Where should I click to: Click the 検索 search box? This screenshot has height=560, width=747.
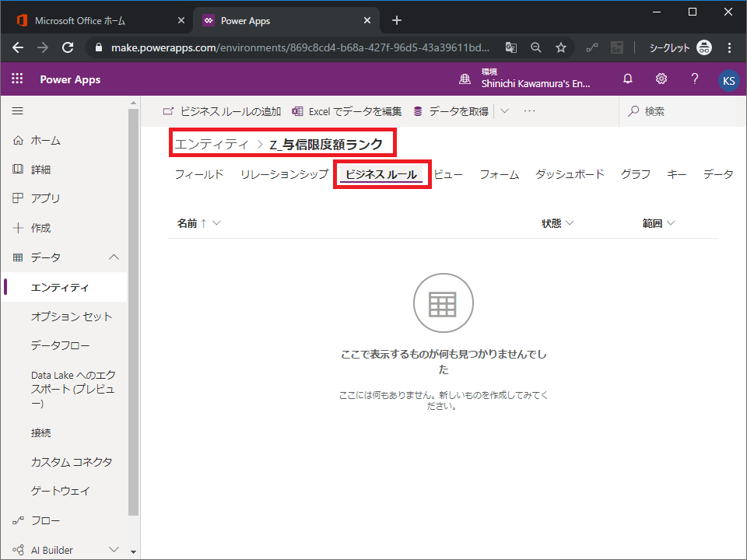tap(677, 111)
